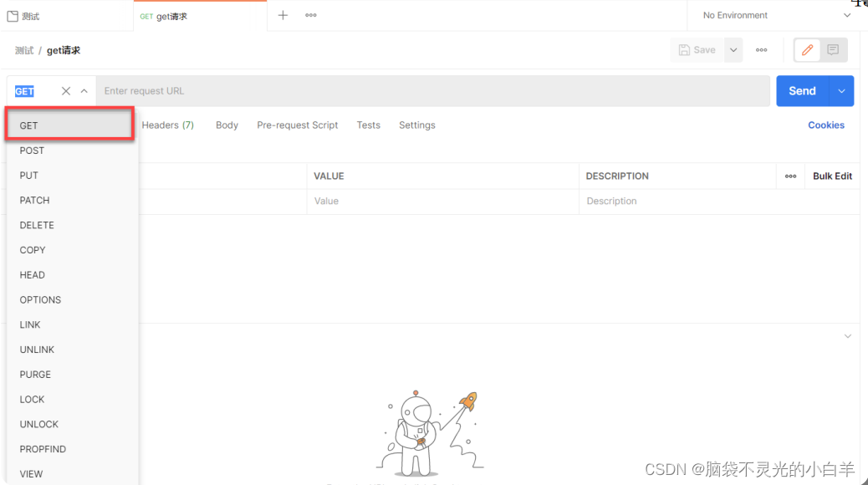
Task: Choose LOCK from the method list
Action: pyautogui.click(x=72, y=400)
